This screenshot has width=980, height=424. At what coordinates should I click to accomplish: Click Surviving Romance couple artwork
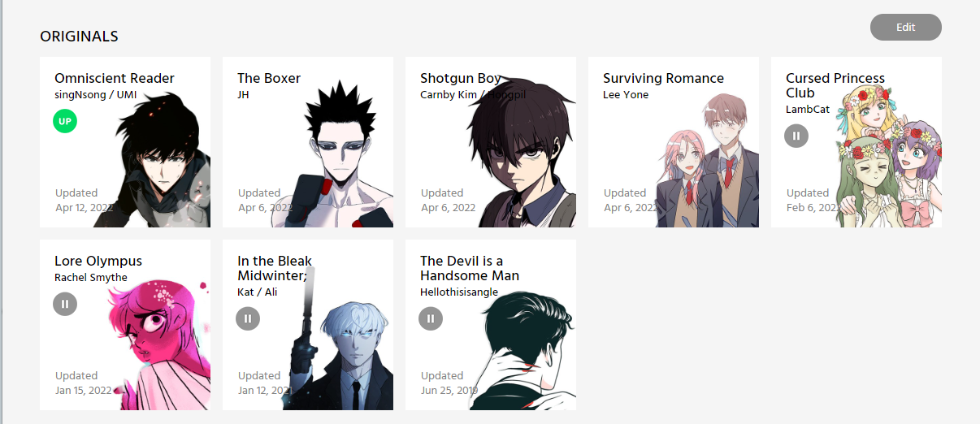[x=707, y=162]
